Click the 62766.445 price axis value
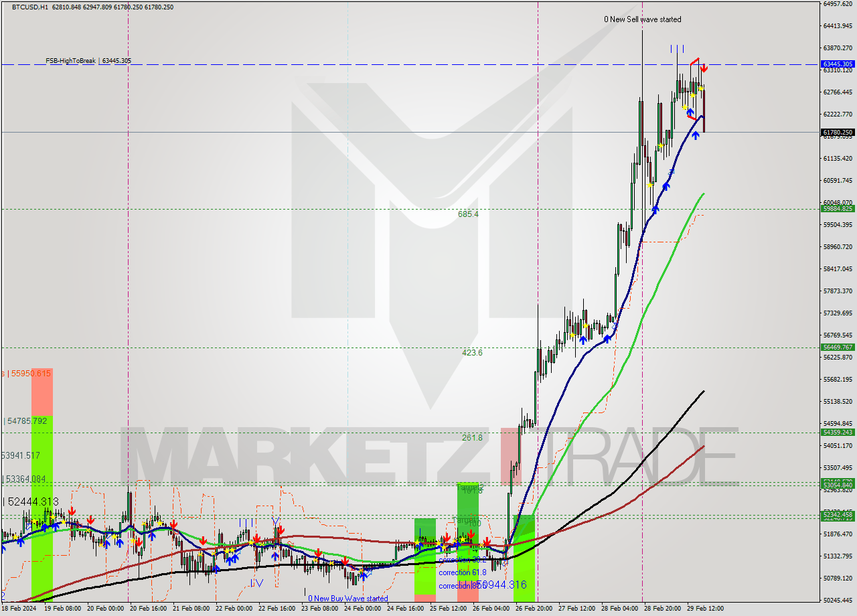Image resolution: width=857 pixels, height=616 pixels. point(838,92)
